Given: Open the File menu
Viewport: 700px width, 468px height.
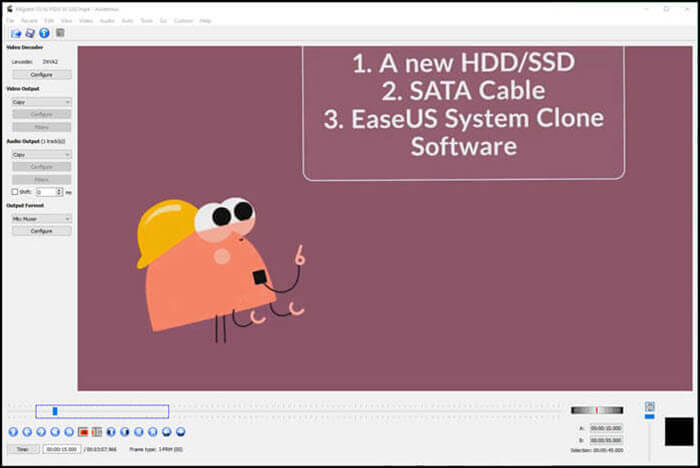Looking at the screenshot, I should (10, 21).
